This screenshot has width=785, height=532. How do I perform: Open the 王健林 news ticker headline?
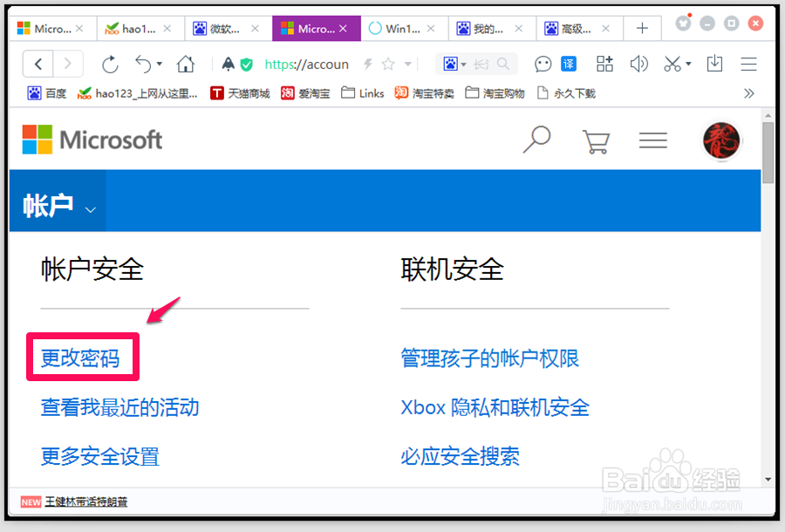86,501
